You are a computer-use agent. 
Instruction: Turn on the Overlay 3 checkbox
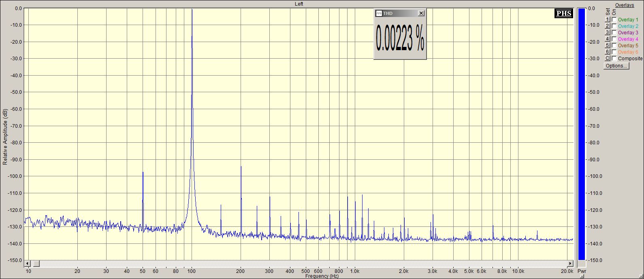pos(614,33)
